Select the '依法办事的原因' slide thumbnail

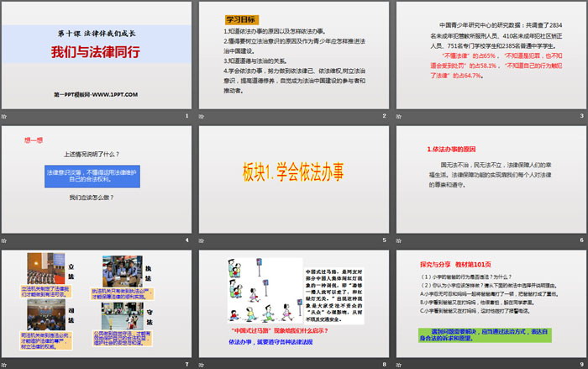491,178
